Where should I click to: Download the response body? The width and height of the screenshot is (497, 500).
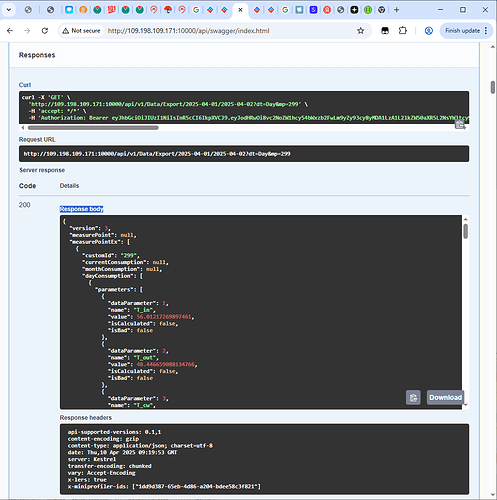pos(445,398)
